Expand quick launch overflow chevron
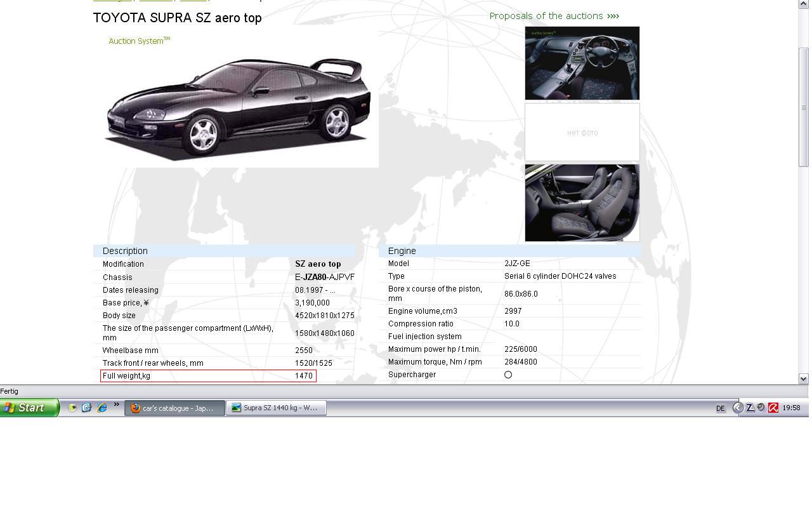 pos(117,404)
